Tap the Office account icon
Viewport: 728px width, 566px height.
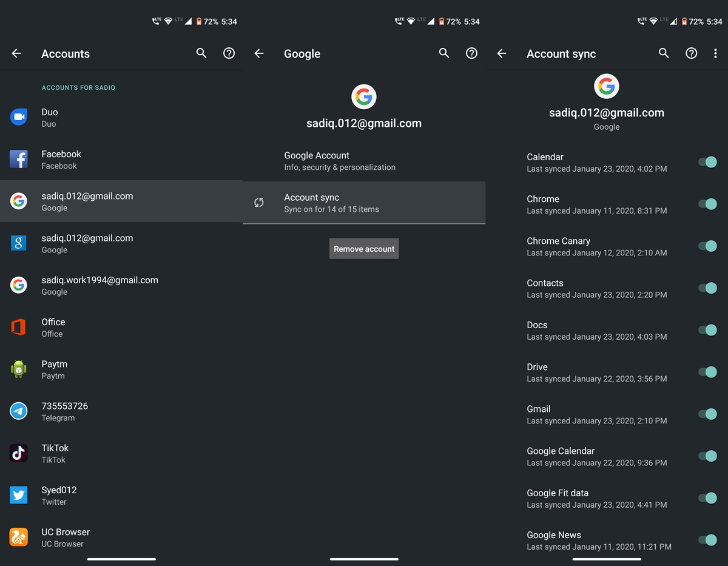point(19,327)
